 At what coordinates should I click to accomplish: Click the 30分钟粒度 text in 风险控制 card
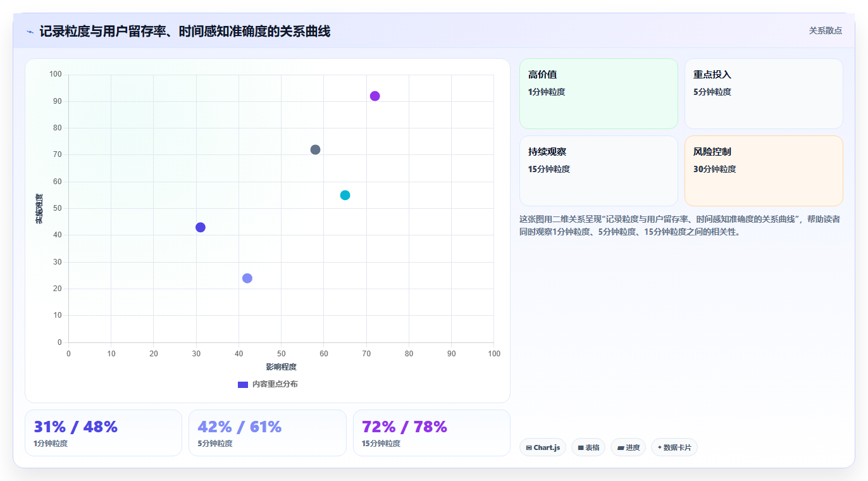[715, 169]
